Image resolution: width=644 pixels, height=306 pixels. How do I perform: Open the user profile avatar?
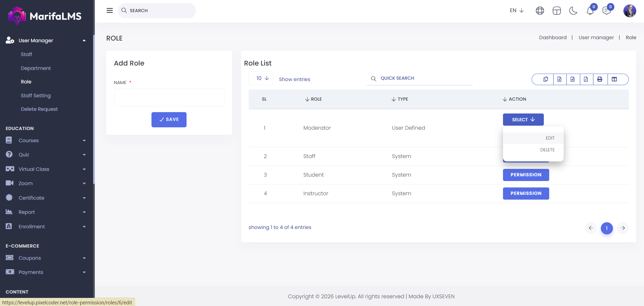tap(629, 11)
